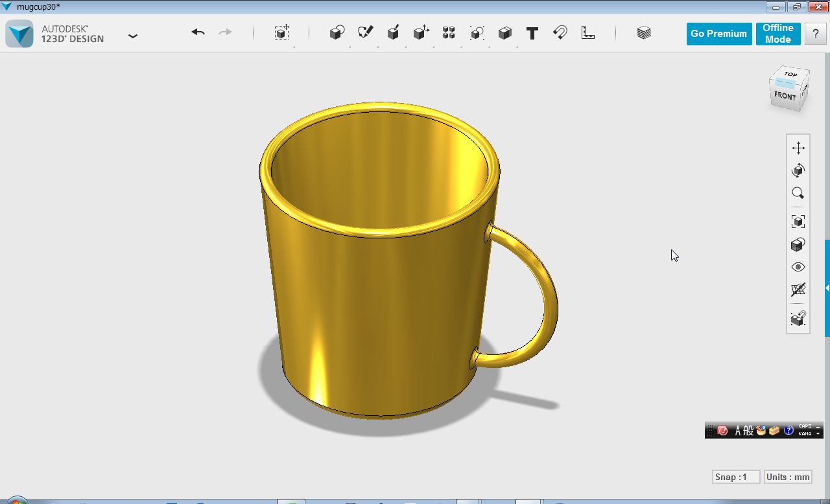Open the 123D Design application menu dropdown

133,36
